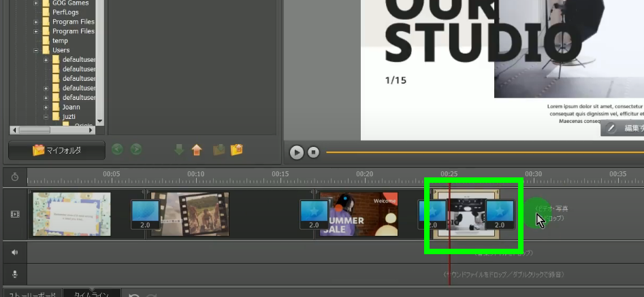Click the microphone track icon
Screen dimensions: 644x297
[x=15, y=275]
